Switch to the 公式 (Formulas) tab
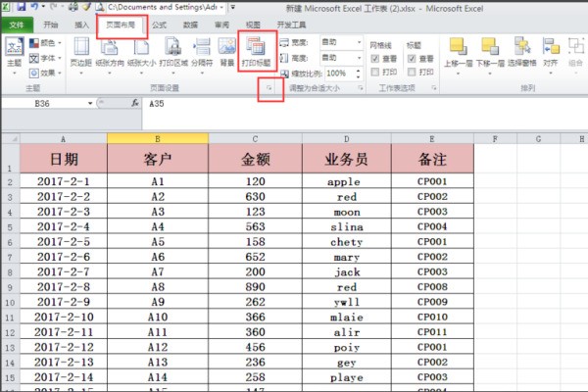588x392 pixels. pyautogui.click(x=159, y=24)
